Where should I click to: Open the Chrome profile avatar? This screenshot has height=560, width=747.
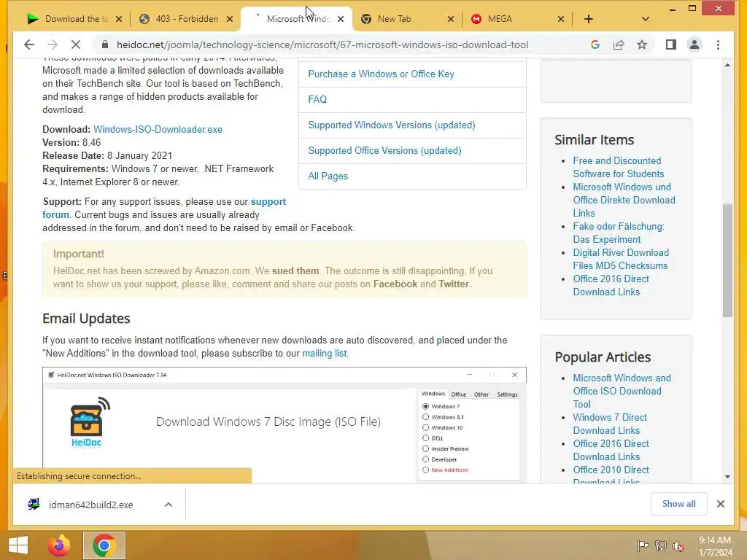coord(694,44)
